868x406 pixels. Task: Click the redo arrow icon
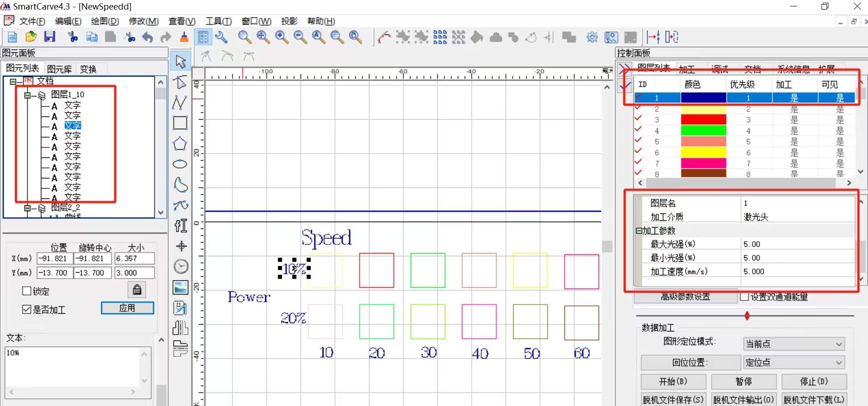click(166, 37)
